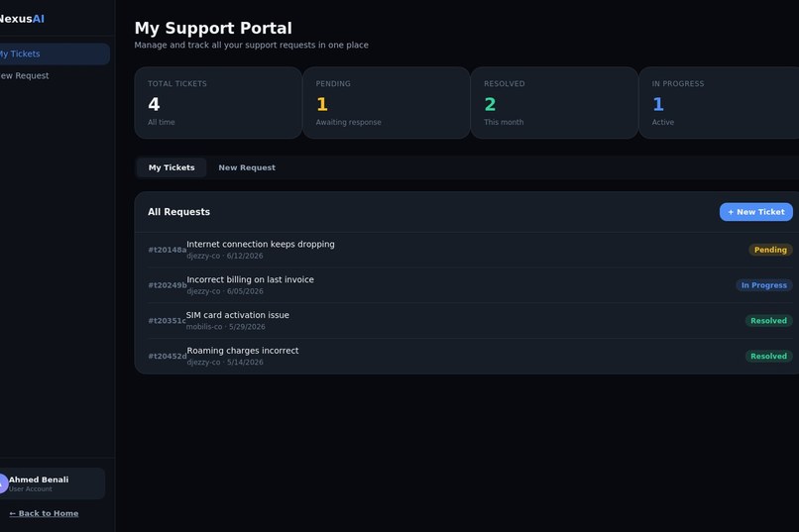
Task: Click the NexusAI logo
Action: [x=22, y=19]
